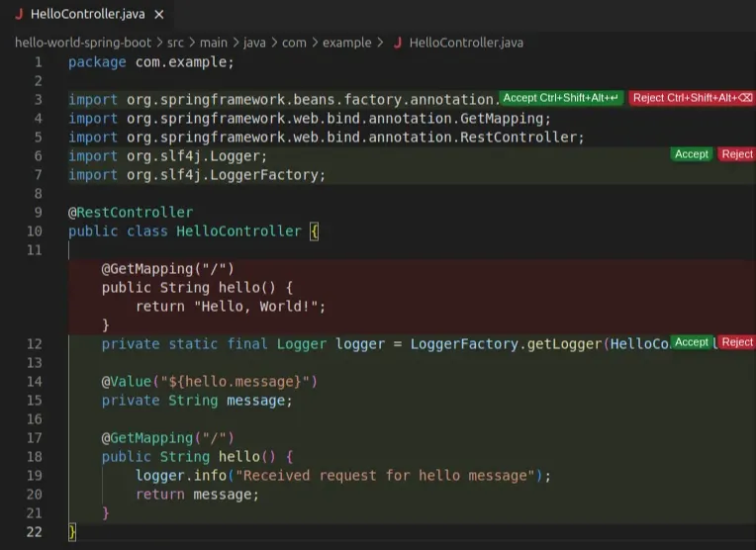The width and height of the screenshot is (756, 550).
Task: Click the logger.info statement line
Action: [341, 476]
